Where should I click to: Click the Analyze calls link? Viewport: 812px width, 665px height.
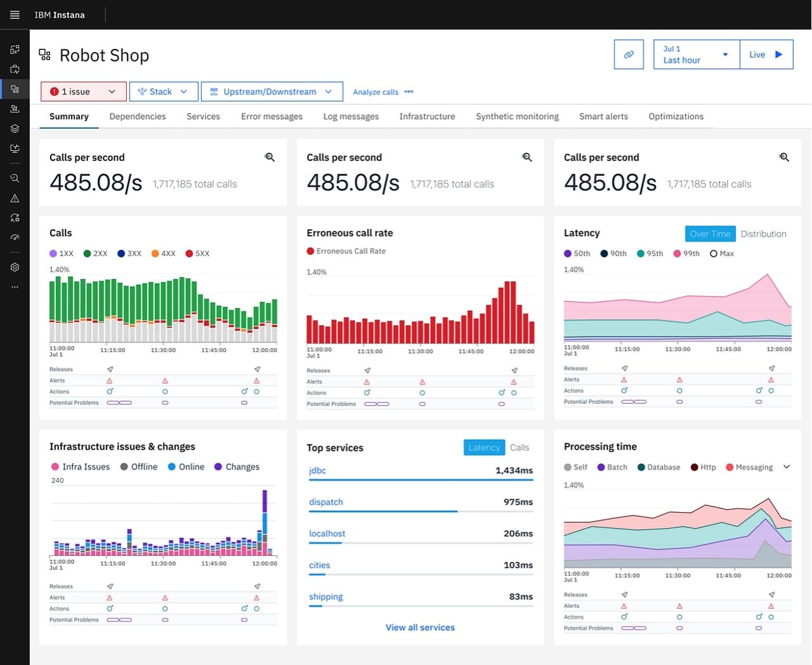point(376,91)
